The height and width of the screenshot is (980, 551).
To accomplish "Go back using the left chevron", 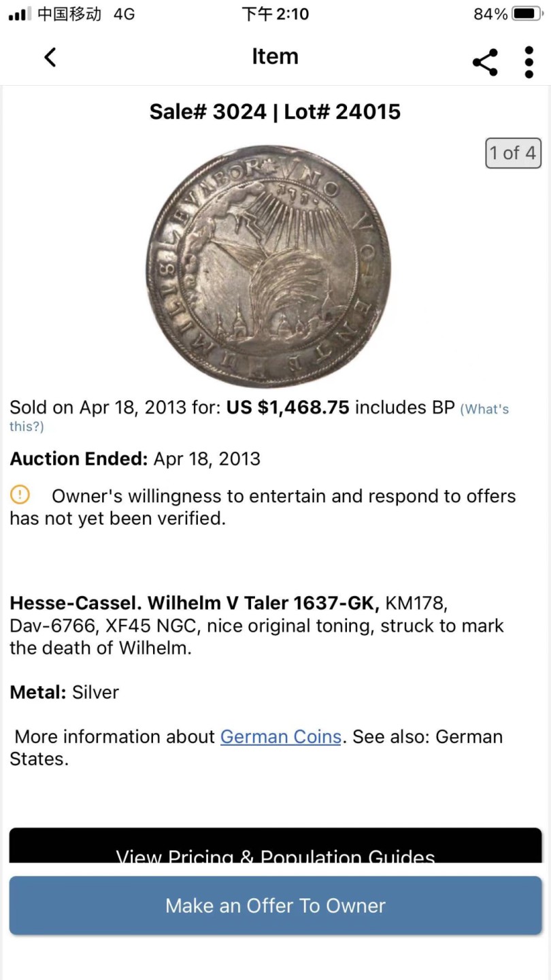I will [x=50, y=57].
